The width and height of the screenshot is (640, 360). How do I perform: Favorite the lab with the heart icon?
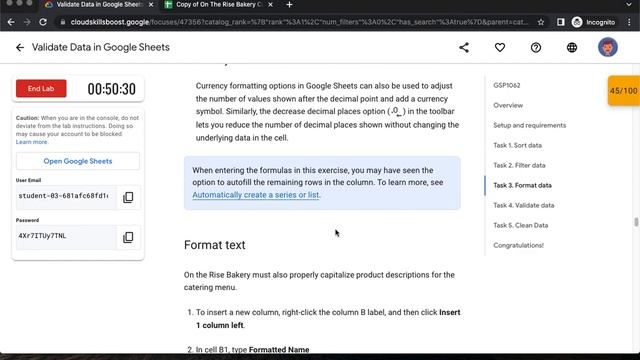click(x=500, y=47)
